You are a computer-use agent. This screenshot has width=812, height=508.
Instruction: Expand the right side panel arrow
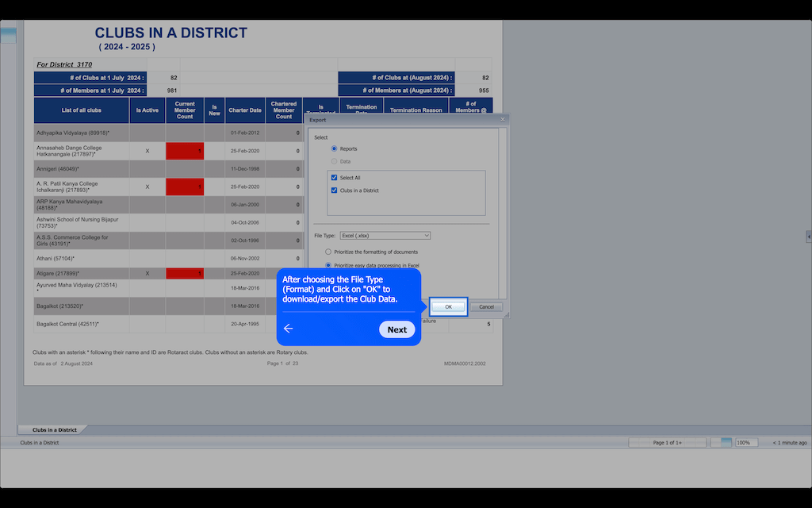pyautogui.click(x=808, y=237)
